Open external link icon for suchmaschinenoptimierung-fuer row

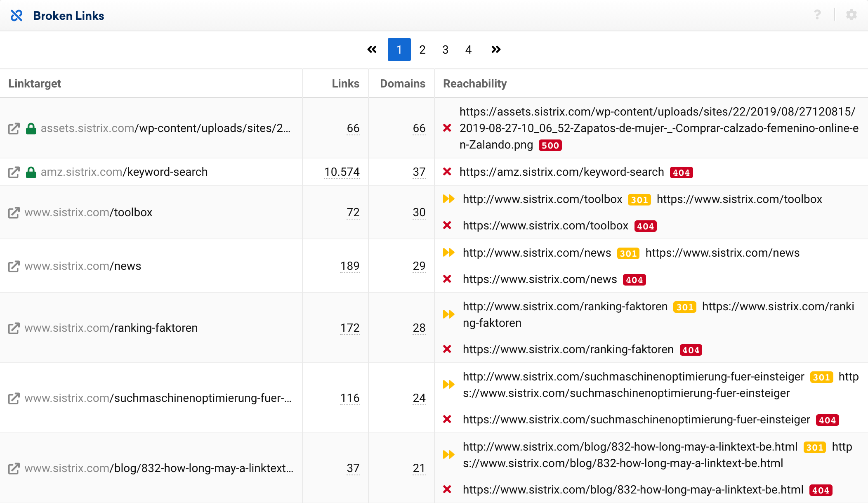[x=14, y=399]
